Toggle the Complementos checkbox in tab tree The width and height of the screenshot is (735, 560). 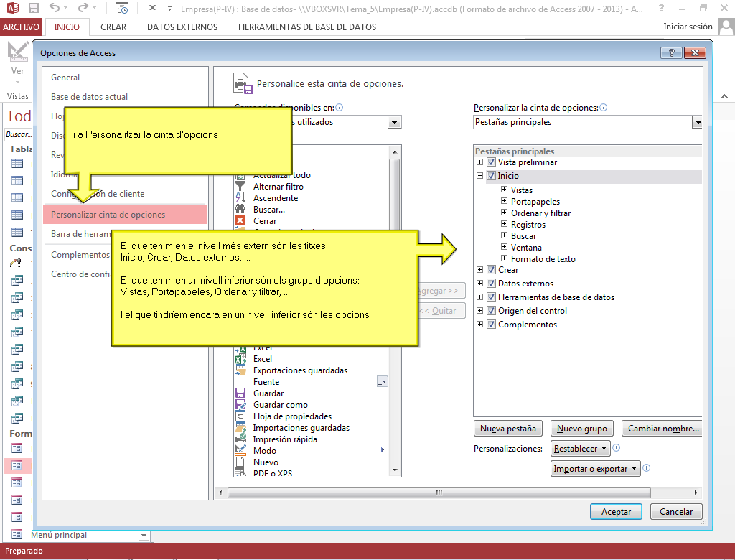point(491,324)
